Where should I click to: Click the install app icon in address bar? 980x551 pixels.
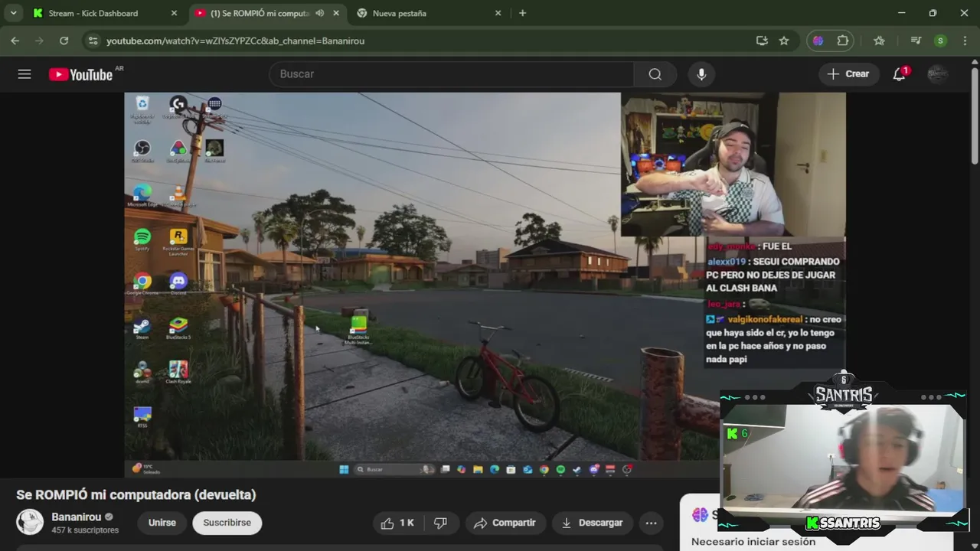(x=762, y=41)
